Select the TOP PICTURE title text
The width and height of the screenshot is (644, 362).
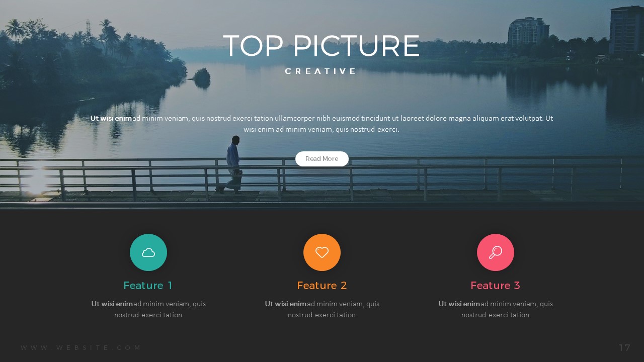(x=321, y=46)
